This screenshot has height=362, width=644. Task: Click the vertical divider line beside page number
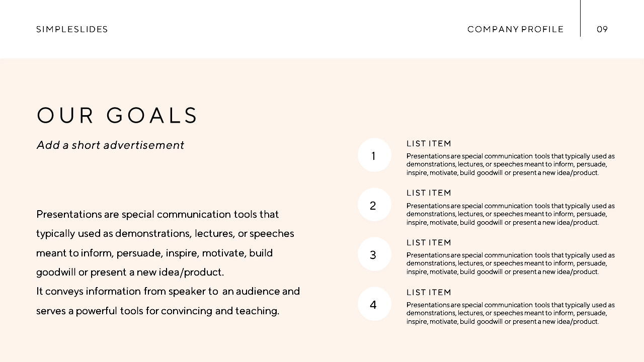tap(580, 18)
